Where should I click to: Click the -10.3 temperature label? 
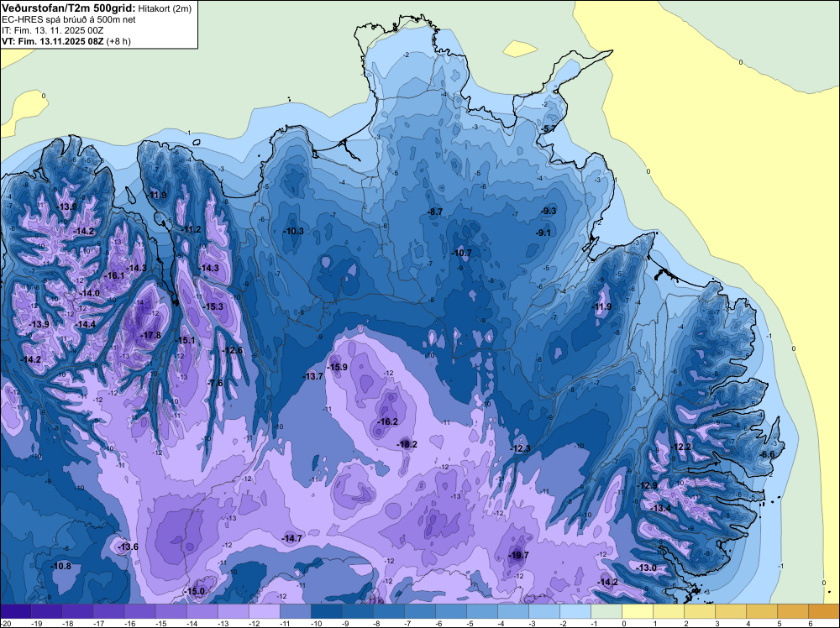pyautogui.click(x=293, y=231)
